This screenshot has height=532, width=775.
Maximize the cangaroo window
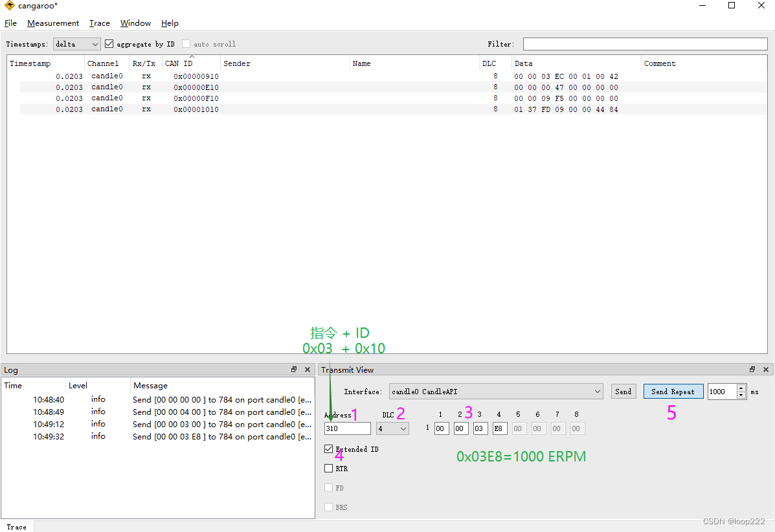tap(732, 5)
